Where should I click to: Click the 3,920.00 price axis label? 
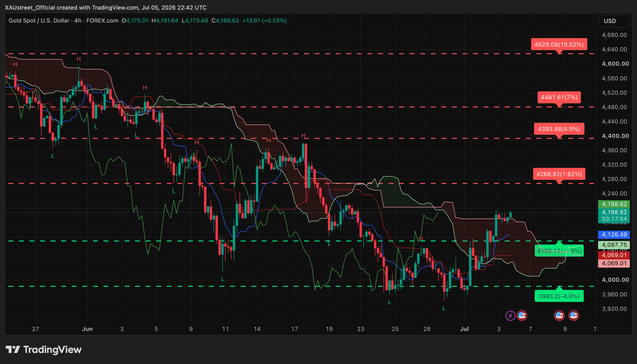[614, 309]
